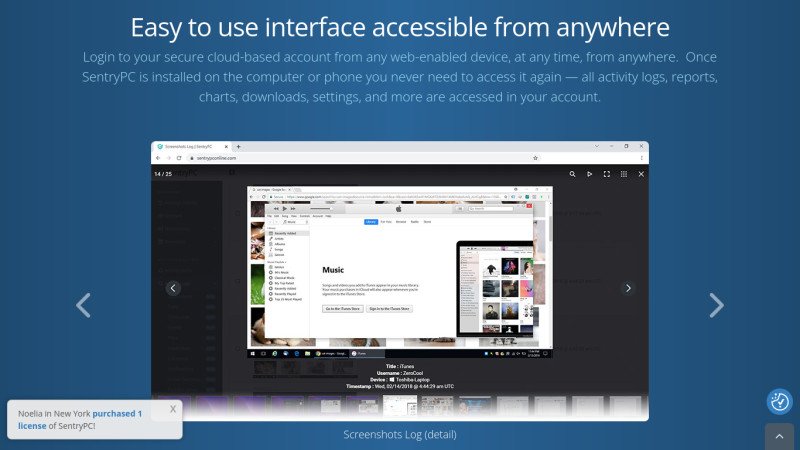
Task: Click the Screenshots Log browser tab
Action: click(192, 146)
